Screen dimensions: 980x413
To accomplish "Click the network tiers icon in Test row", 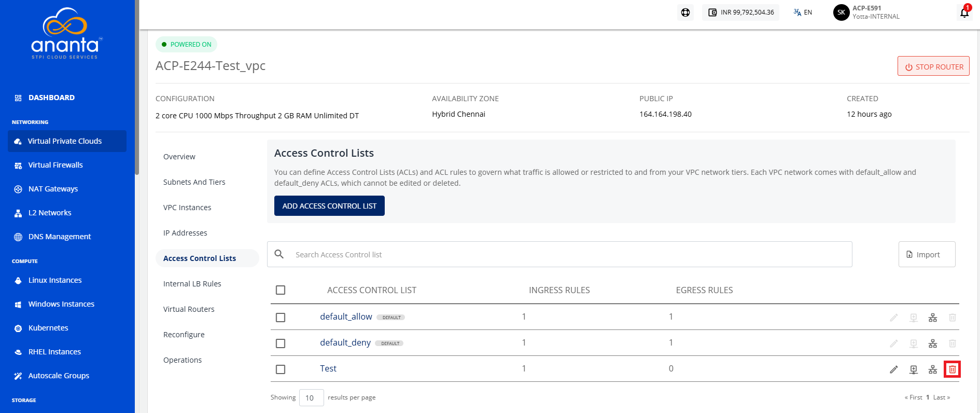I will click(x=933, y=369).
